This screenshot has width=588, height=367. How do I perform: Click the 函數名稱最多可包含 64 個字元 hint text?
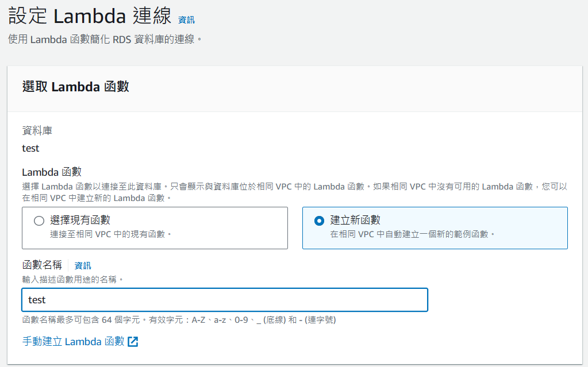pos(179,320)
